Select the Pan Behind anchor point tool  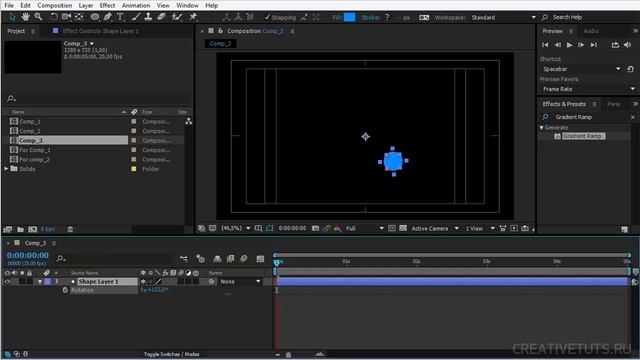click(79, 17)
